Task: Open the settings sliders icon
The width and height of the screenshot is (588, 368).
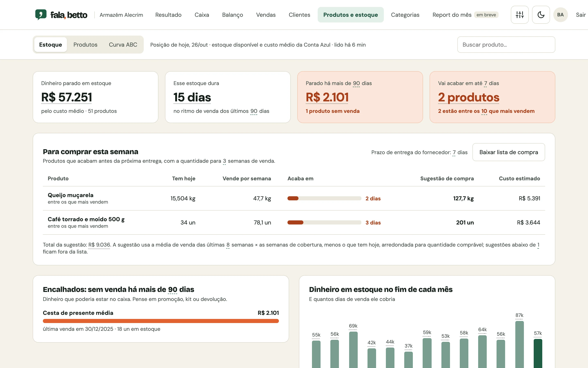Action: (x=520, y=15)
